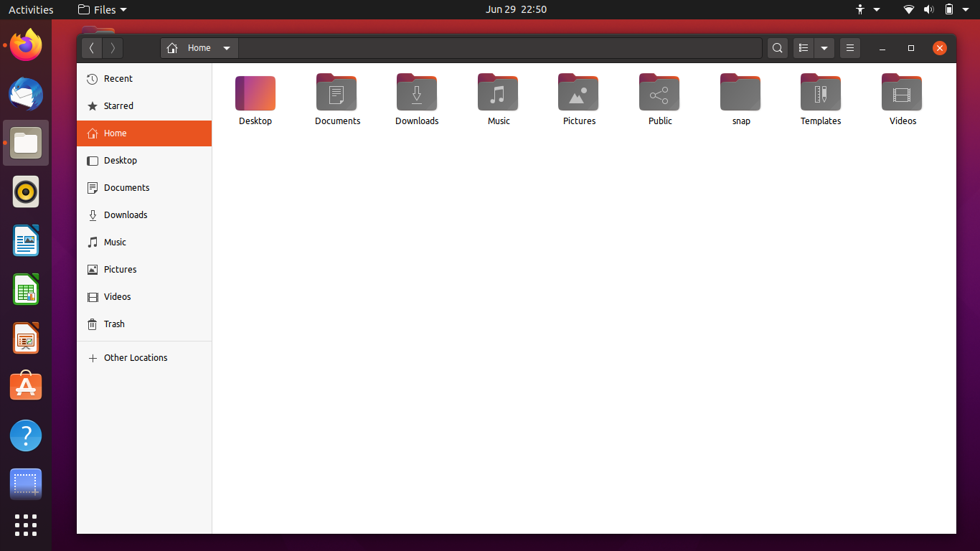Select the Templates folder icon
980x551 pixels.
coord(821,92)
